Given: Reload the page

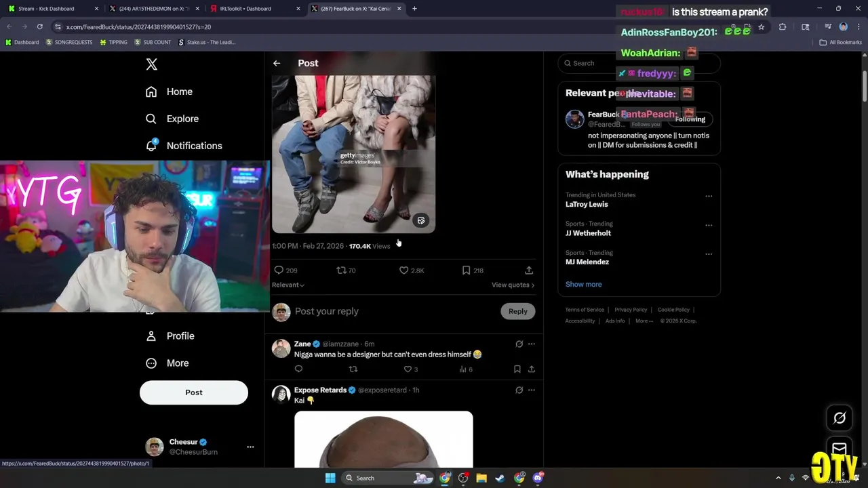Looking at the screenshot, I should tap(40, 27).
